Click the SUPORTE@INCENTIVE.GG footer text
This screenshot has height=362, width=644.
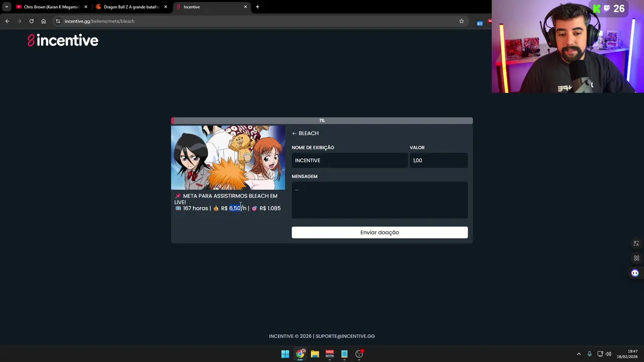345,336
